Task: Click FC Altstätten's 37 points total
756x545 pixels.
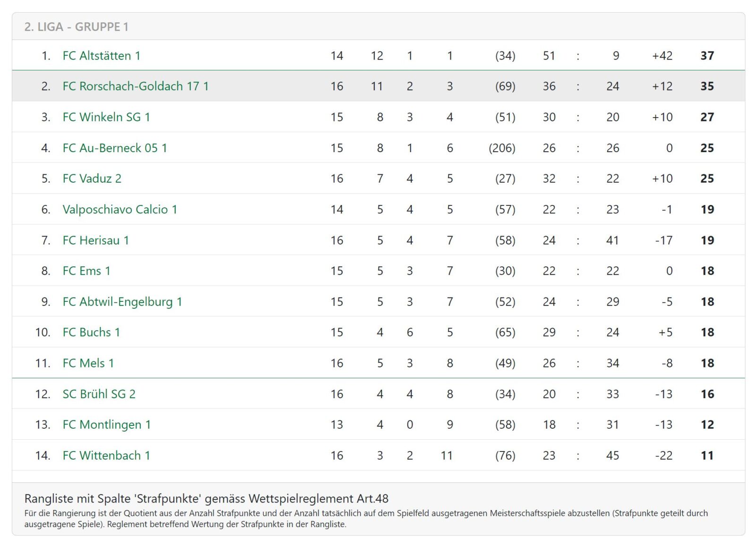Action: pos(707,56)
